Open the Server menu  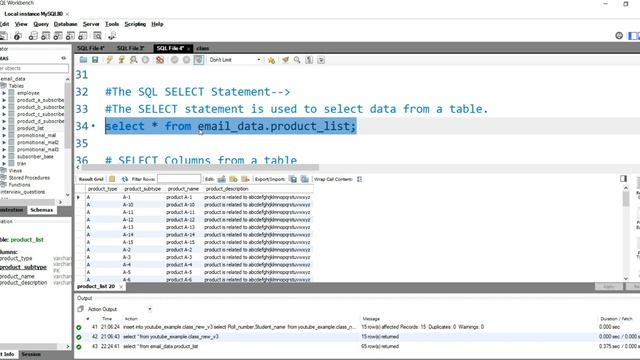(x=91, y=24)
